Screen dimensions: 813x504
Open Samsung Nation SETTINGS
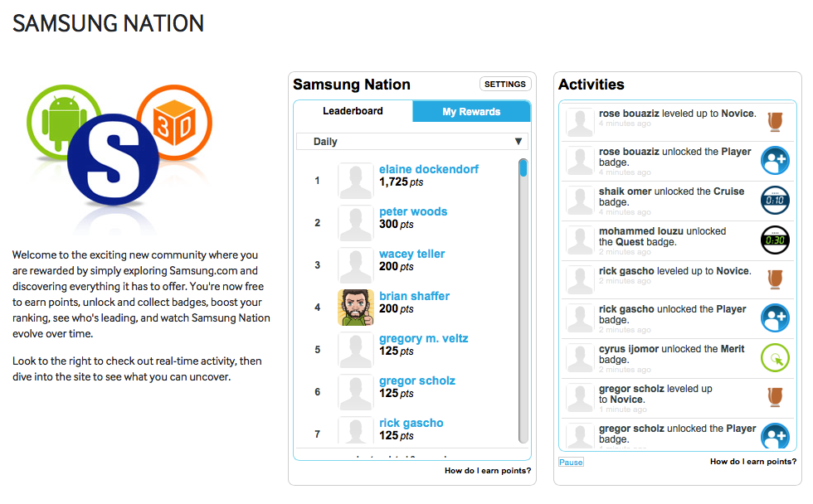pyautogui.click(x=505, y=84)
